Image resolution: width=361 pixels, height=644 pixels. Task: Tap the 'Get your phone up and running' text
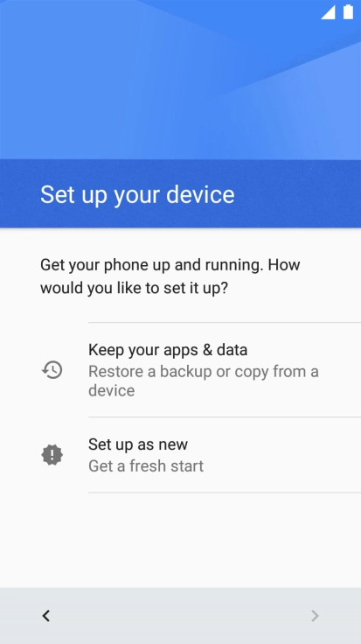tap(150, 265)
